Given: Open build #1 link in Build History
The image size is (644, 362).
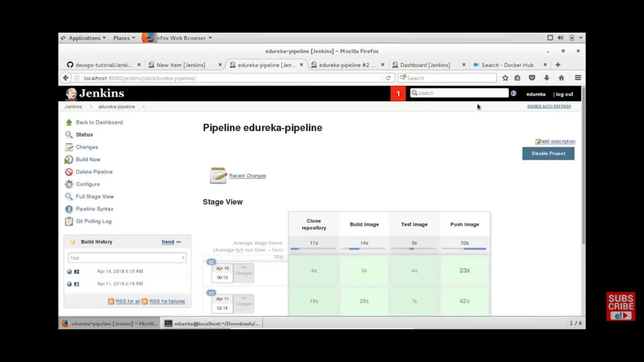Looking at the screenshot, I should (76, 284).
